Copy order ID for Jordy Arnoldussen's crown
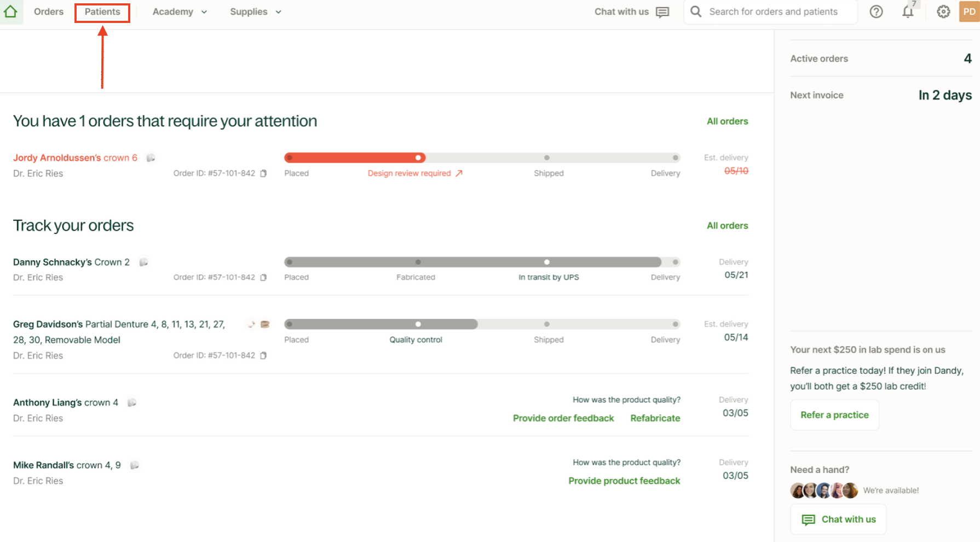 point(263,174)
